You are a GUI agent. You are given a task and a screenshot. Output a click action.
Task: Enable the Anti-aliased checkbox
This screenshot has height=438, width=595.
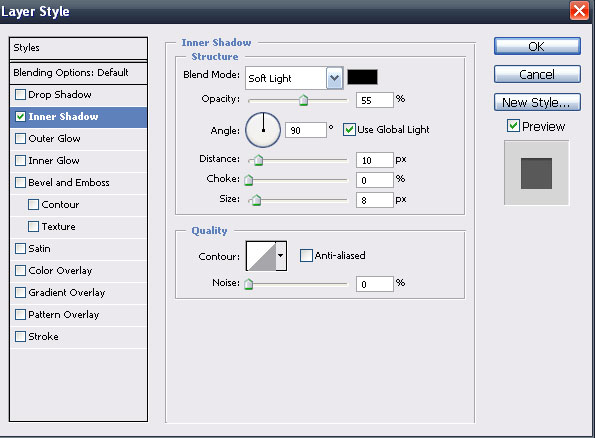coord(306,255)
